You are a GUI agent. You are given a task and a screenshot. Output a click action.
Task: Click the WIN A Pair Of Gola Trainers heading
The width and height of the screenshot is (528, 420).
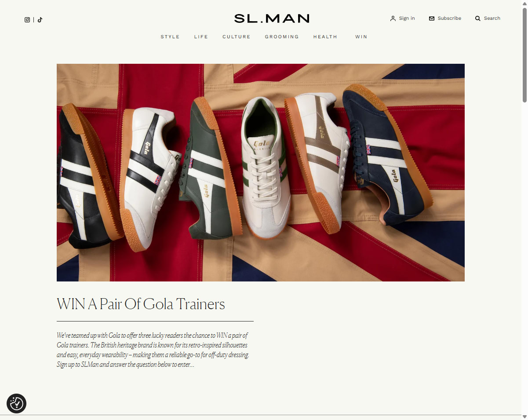tap(141, 304)
